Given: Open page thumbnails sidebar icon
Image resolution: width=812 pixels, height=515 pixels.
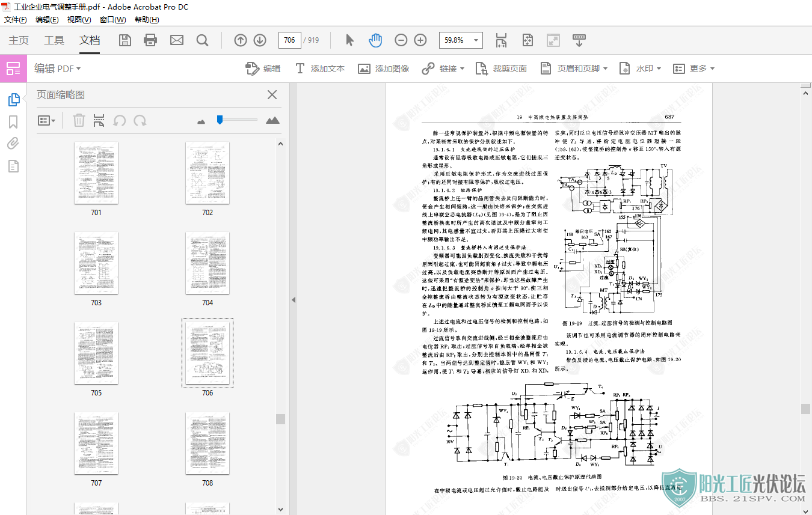Looking at the screenshot, I should 14,100.
